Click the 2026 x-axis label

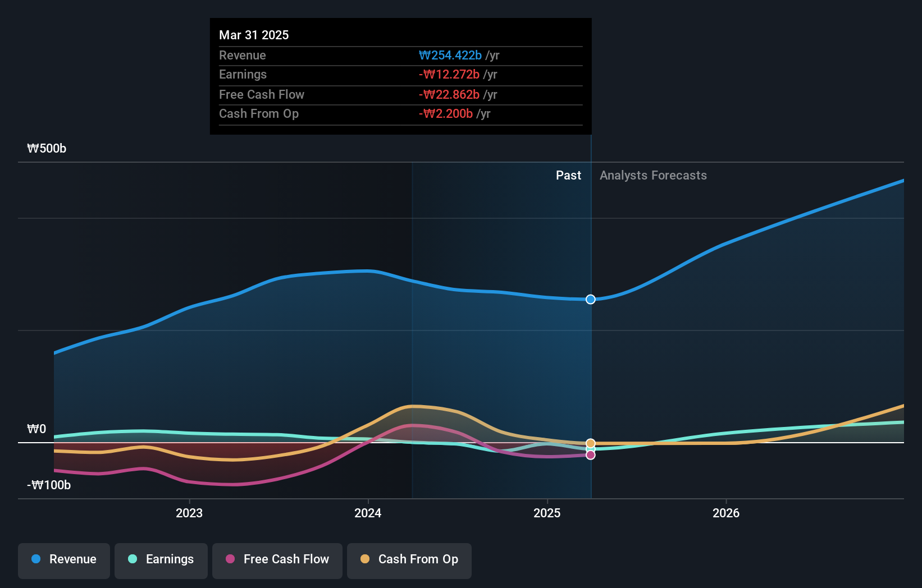pos(726,513)
